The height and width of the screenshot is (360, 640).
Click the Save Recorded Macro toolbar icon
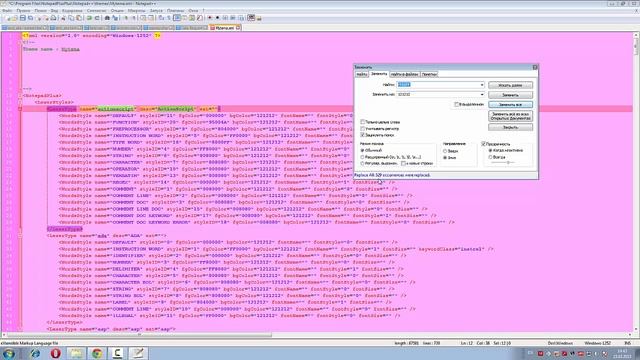tap(241, 18)
